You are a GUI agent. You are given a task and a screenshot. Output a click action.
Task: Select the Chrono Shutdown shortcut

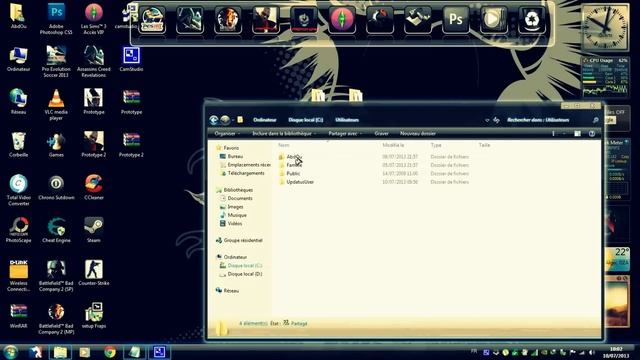(x=56, y=188)
